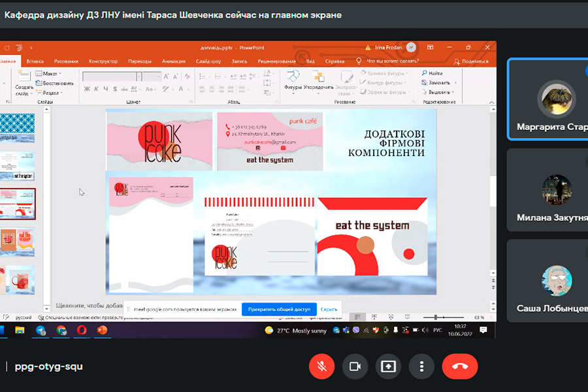Open Opera browser from the taskbar
Screen dimensions: 588x392
click(82, 331)
